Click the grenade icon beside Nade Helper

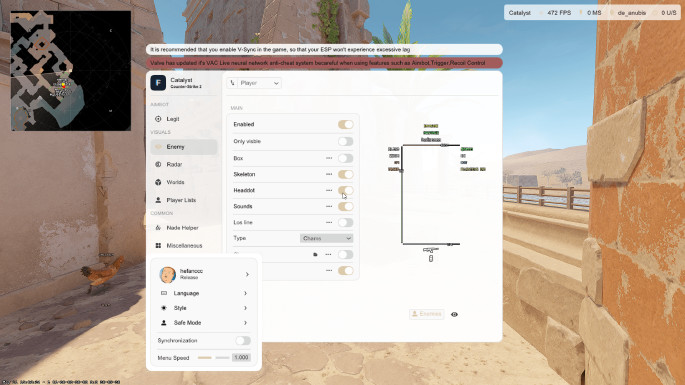pyautogui.click(x=158, y=228)
